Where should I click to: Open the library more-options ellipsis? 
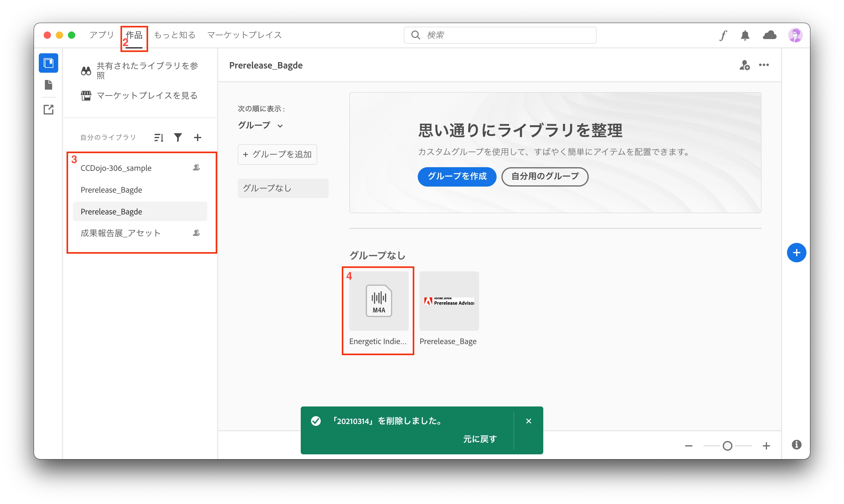(x=764, y=65)
